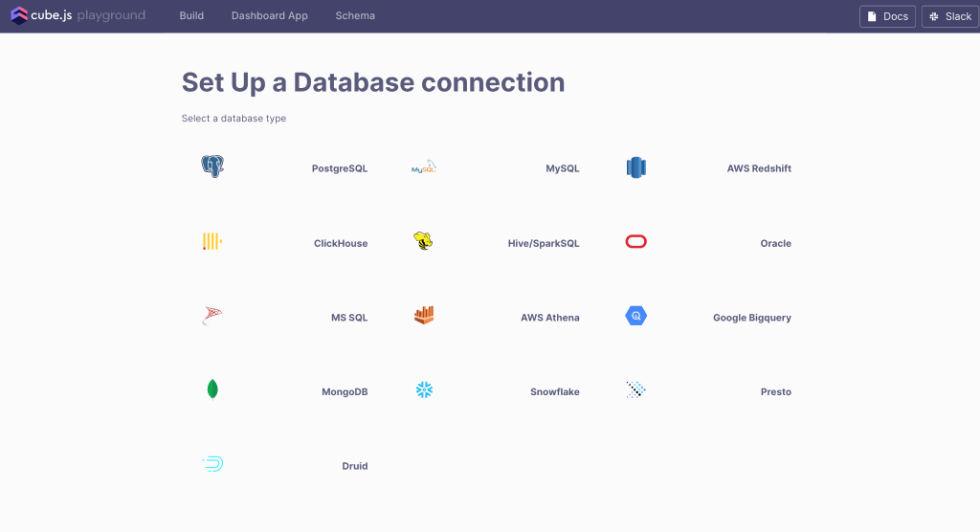Click the MySQL dolphin logo icon
This screenshot has width=980, height=532.
pos(424,166)
